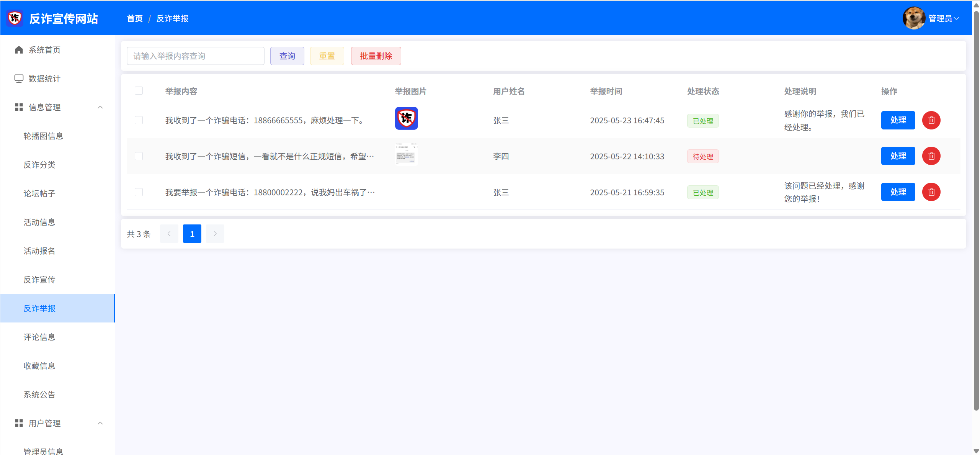Go to 论坛帖子 sidebar item
The image size is (980, 455).
[x=39, y=193]
